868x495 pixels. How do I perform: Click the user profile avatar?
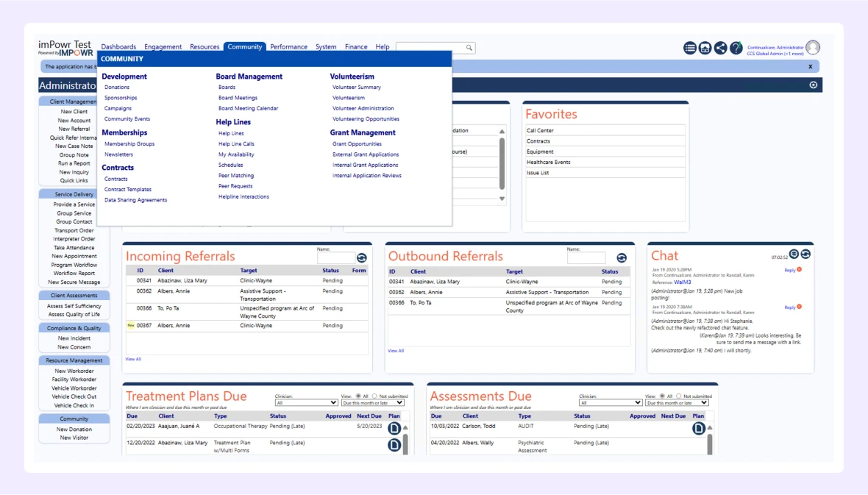(813, 48)
